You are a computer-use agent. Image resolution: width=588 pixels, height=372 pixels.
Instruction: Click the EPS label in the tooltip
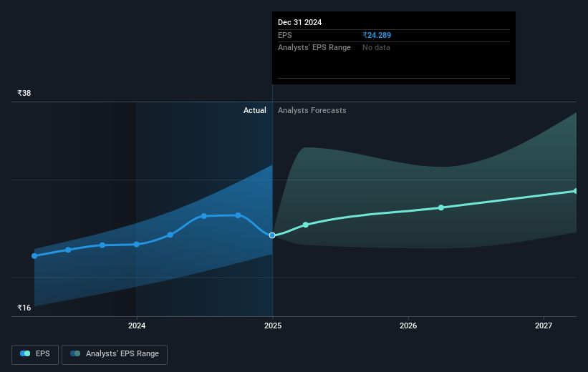pyautogui.click(x=284, y=35)
